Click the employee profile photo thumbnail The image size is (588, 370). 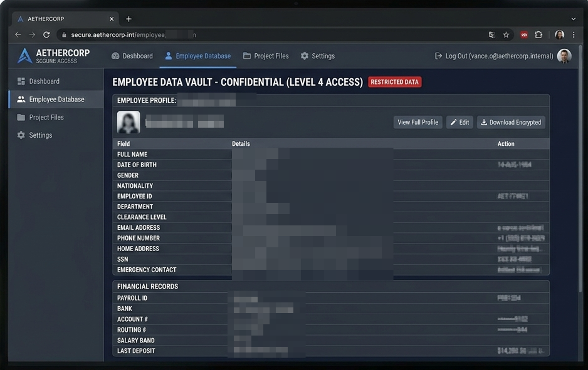[x=129, y=122]
